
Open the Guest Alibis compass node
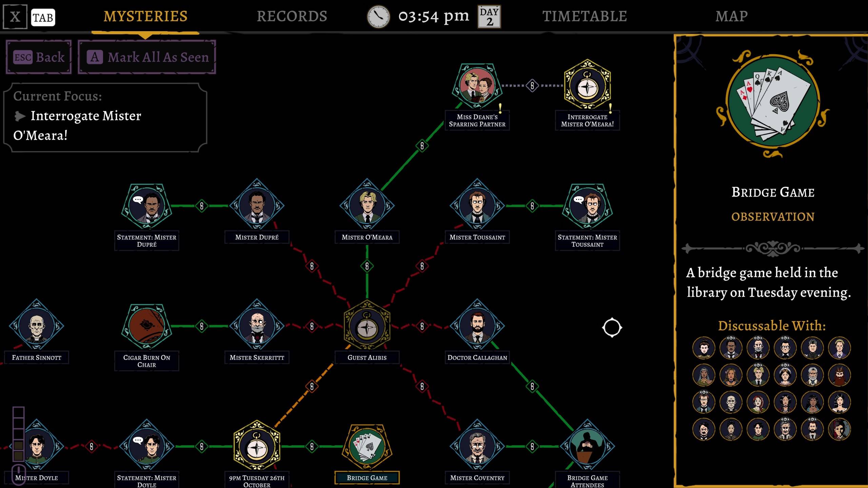click(367, 327)
